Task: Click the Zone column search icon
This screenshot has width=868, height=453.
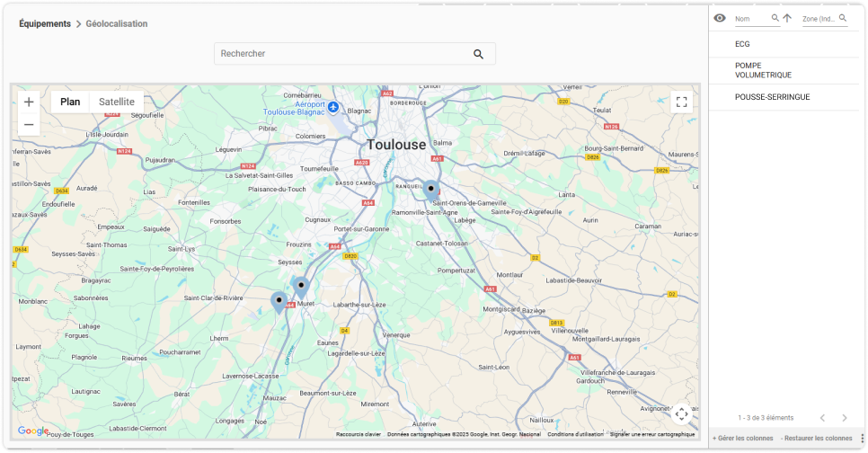Action: coord(843,18)
